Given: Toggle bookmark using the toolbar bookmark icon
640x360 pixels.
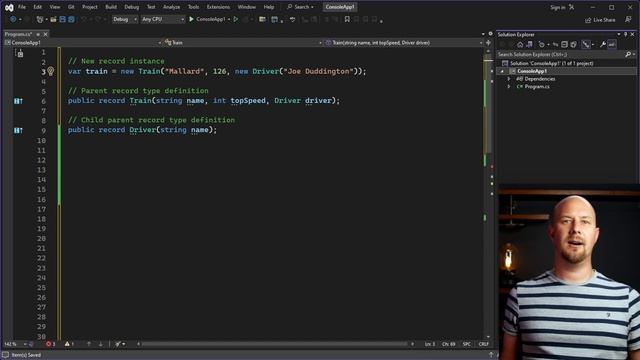Looking at the screenshot, I should [347, 19].
